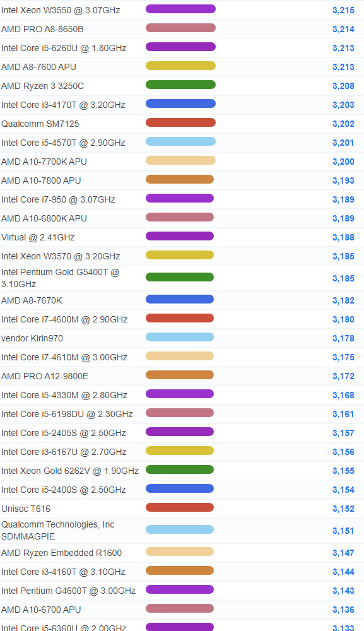Open the AMD A8-7600 APU entry
This screenshot has height=631, width=364.
click(38, 67)
